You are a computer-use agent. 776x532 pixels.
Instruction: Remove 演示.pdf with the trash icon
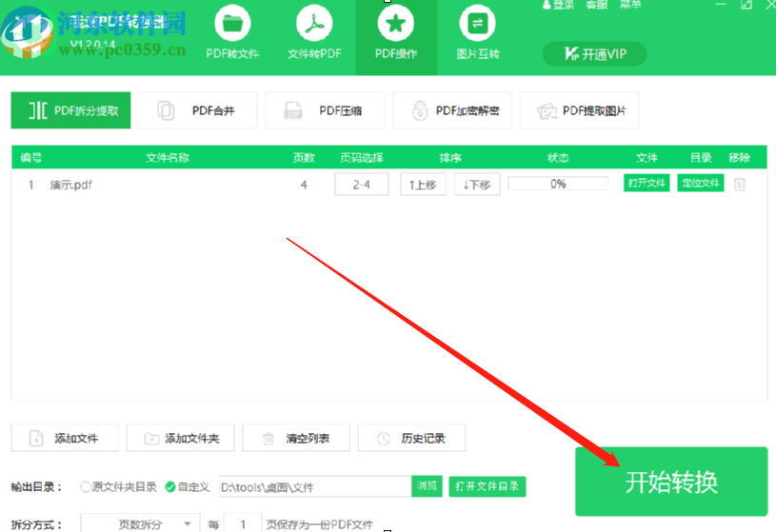tap(740, 185)
